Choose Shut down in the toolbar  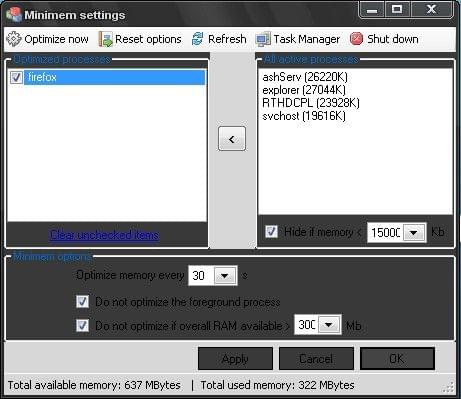pos(384,39)
